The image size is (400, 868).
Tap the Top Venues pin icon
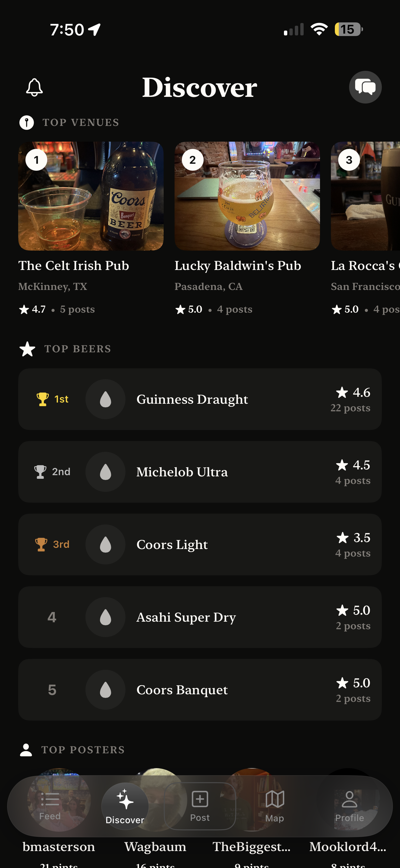[27, 122]
